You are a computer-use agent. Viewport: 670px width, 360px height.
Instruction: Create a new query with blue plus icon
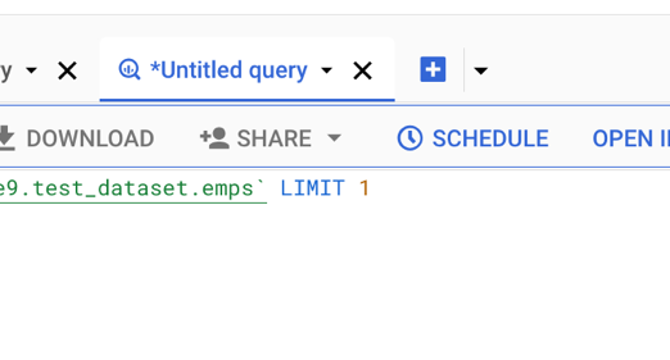(x=433, y=69)
